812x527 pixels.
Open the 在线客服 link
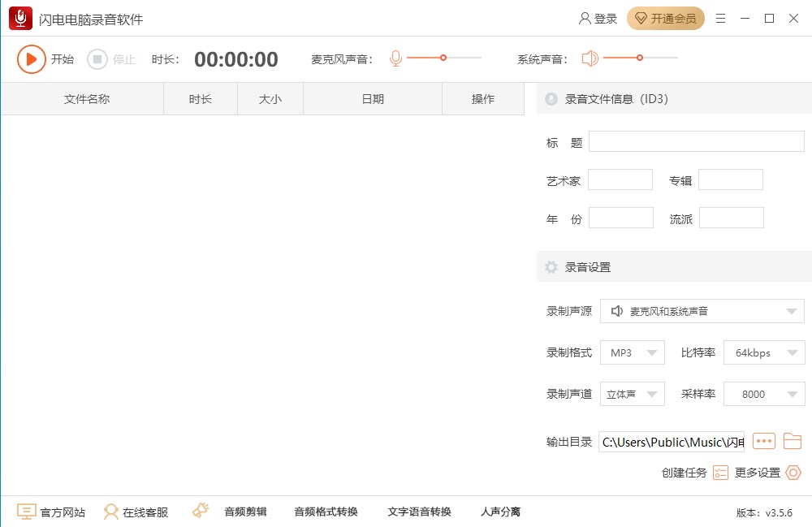[145, 512]
